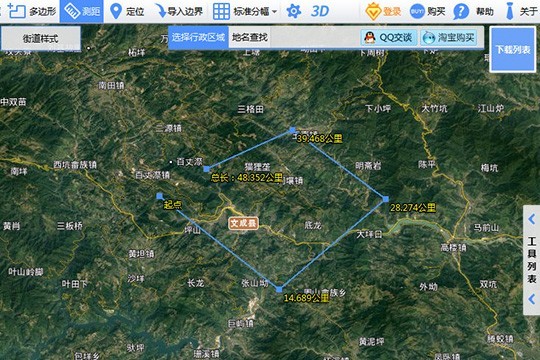Screen dimensions: 540x360
Task: Click the 登录 login diamond icon
Action: pyautogui.click(x=373, y=12)
